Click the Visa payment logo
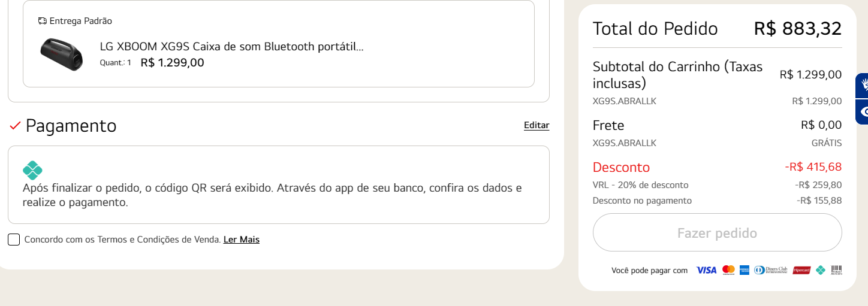Viewport: 868px width, 306px height. 706,270
